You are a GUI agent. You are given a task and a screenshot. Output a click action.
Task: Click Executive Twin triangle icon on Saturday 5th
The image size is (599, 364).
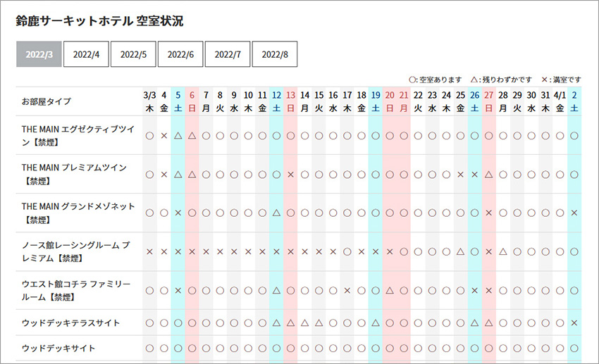pos(178,135)
